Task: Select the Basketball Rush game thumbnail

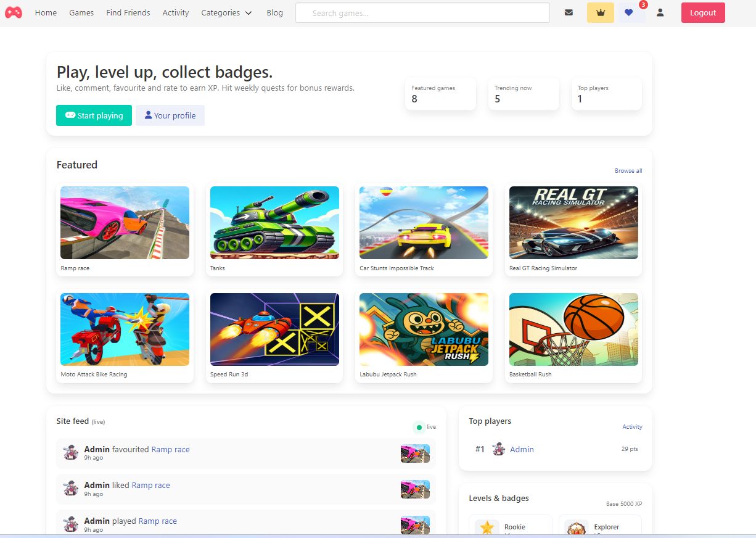Action: tap(573, 329)
